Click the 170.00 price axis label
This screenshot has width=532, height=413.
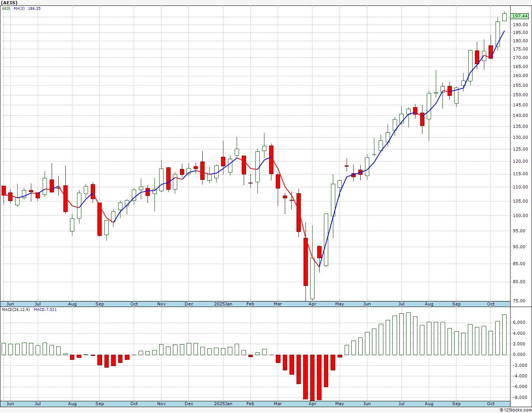[521, 57]
